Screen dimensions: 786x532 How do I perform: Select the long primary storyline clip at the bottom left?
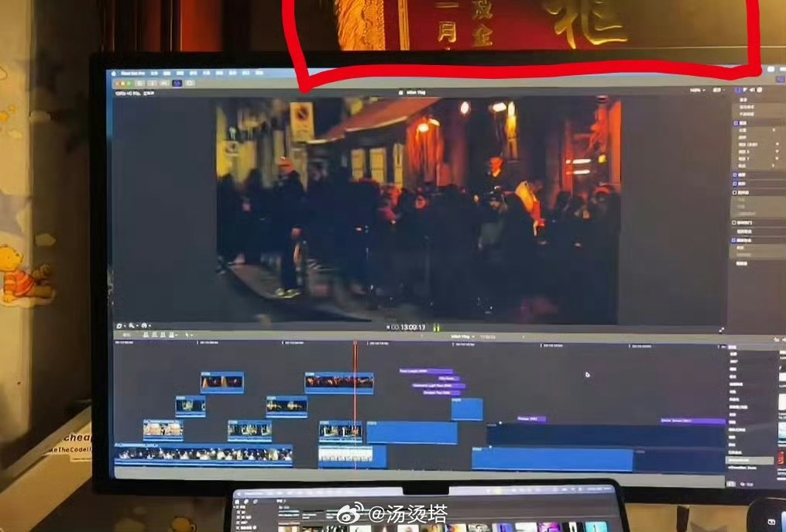point(204,455)
